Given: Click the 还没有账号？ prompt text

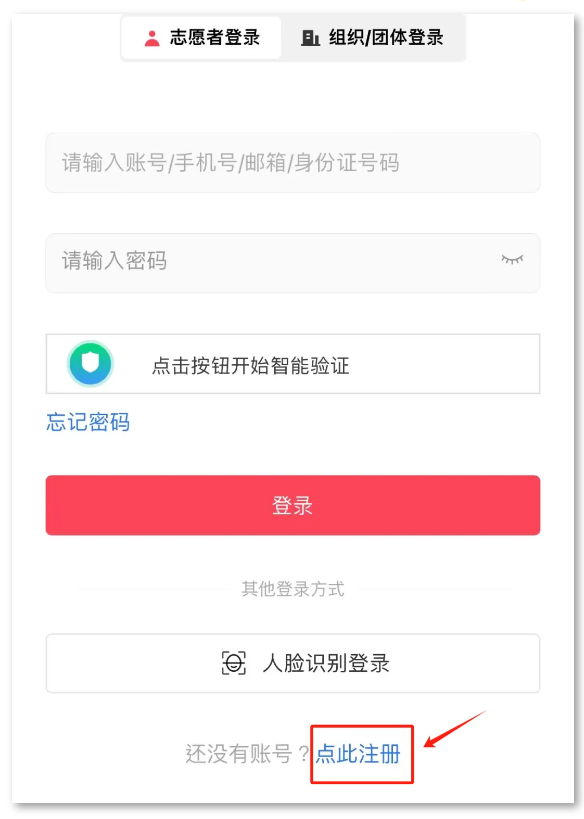Looking at the screenshot, I should point(248,754).
